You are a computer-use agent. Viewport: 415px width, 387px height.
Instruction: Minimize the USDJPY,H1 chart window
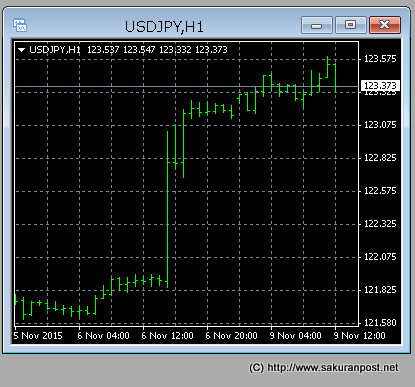point(317,25)
